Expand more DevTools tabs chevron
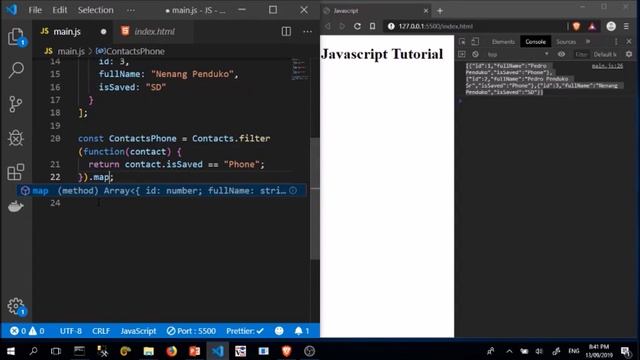640x360 pixels. [x=588, y=42]
